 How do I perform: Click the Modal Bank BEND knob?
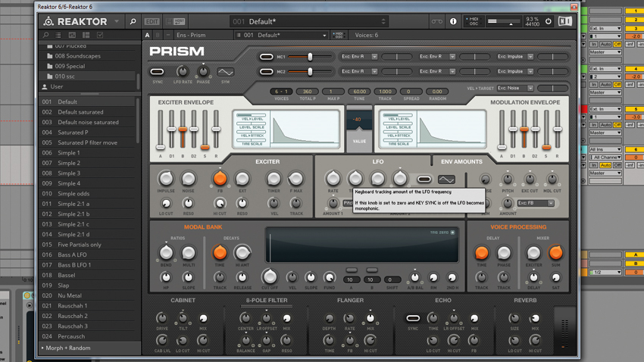click(x=166, y=253)
